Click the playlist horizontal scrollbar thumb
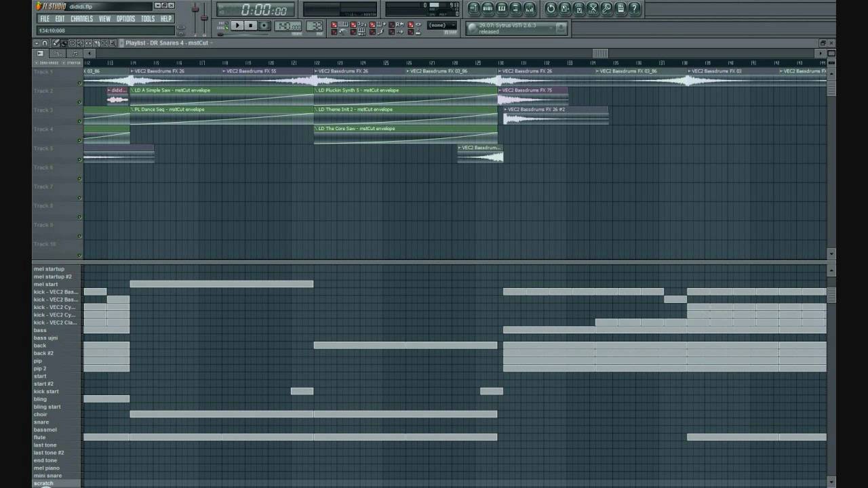 click(x=600, y=54)
